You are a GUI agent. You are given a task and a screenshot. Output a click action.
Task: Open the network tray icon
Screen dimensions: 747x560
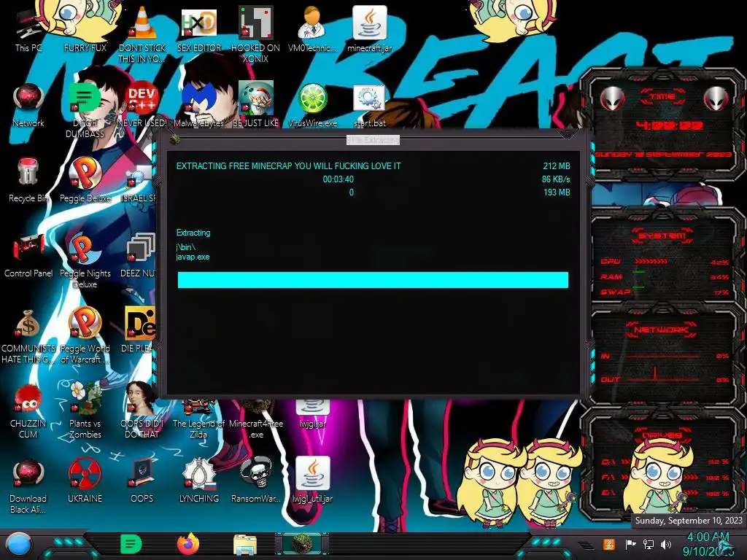[x=648, y=544]
